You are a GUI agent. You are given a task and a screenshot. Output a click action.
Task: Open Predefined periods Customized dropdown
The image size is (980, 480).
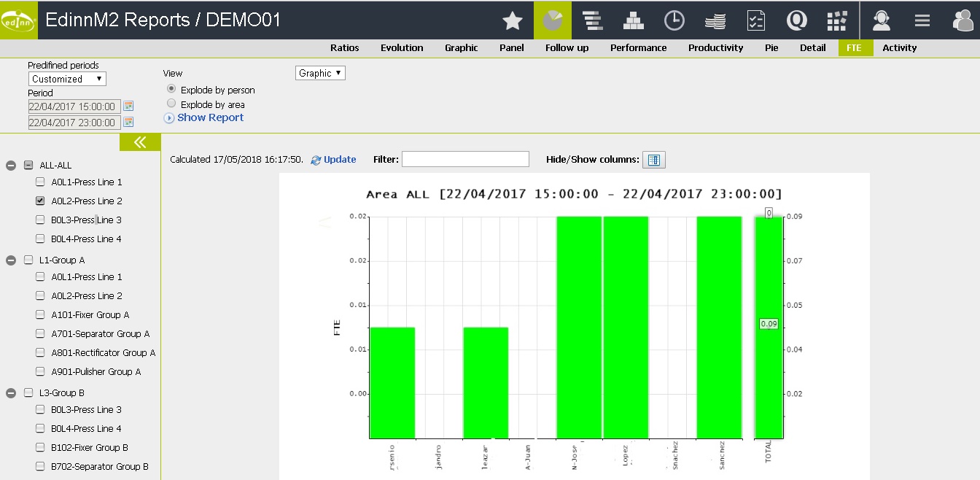point(67,79)
